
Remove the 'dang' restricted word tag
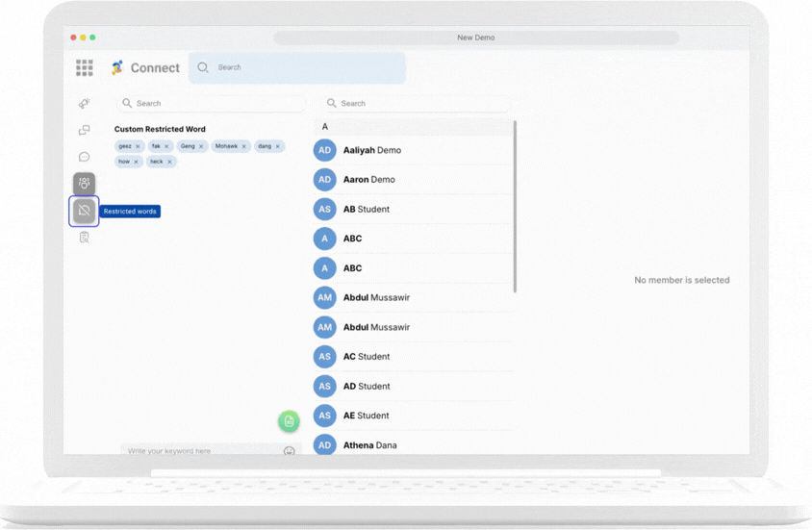(x=278, y=146)
